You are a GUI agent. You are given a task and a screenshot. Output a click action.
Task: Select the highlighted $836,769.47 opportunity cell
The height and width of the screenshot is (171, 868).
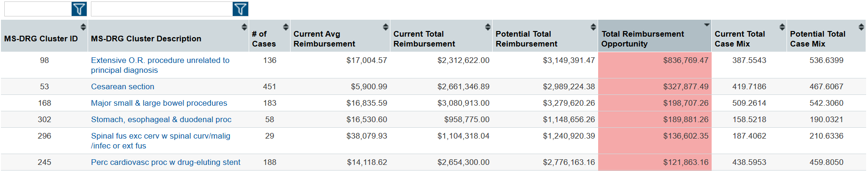coord(655,65)
